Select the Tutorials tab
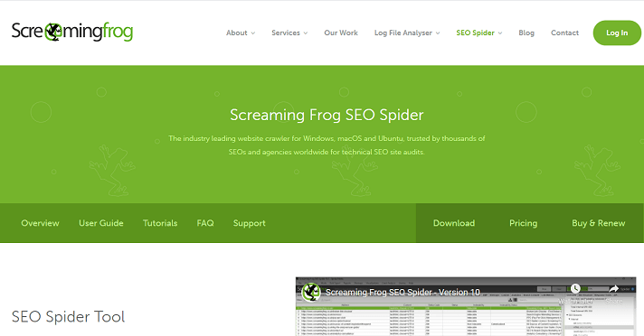Viewport: 644px width, 336px height. (160, 223)
